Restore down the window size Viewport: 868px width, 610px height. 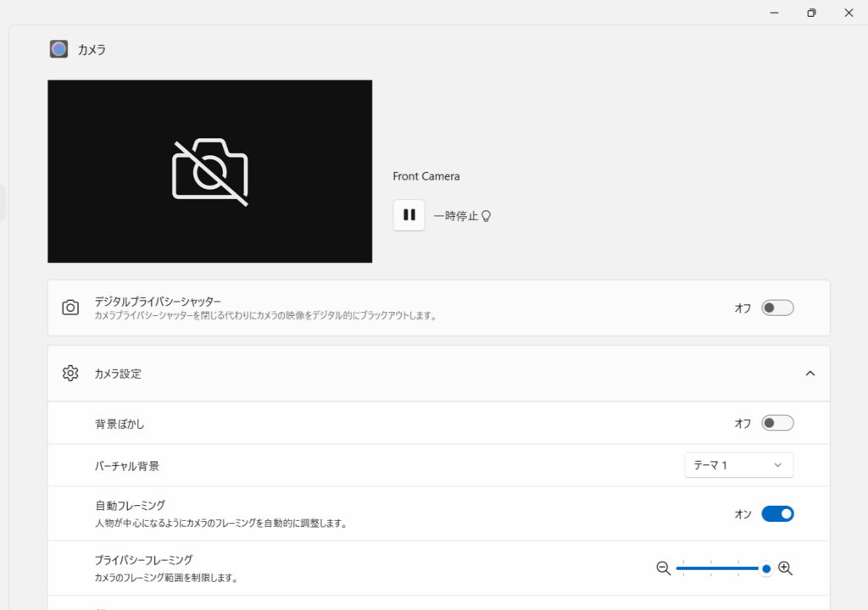pyautogui.click(x=811, y=13)
